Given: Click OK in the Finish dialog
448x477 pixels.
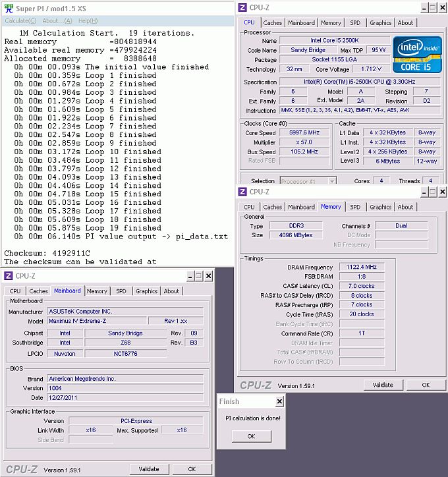Looking at the screenshot, I should pos(251,436).
